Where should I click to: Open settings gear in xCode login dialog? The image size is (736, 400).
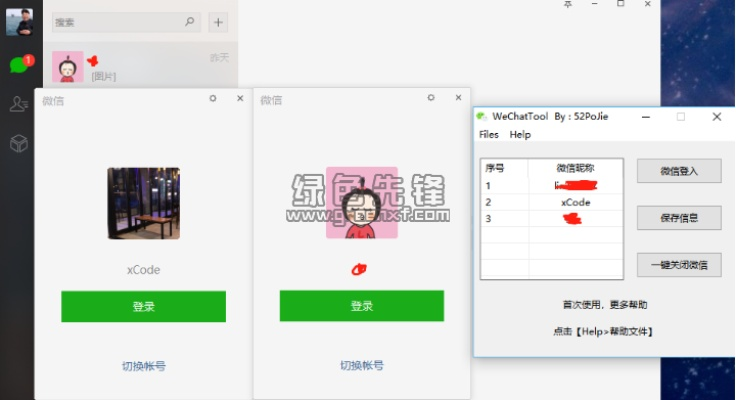(213, 98)
